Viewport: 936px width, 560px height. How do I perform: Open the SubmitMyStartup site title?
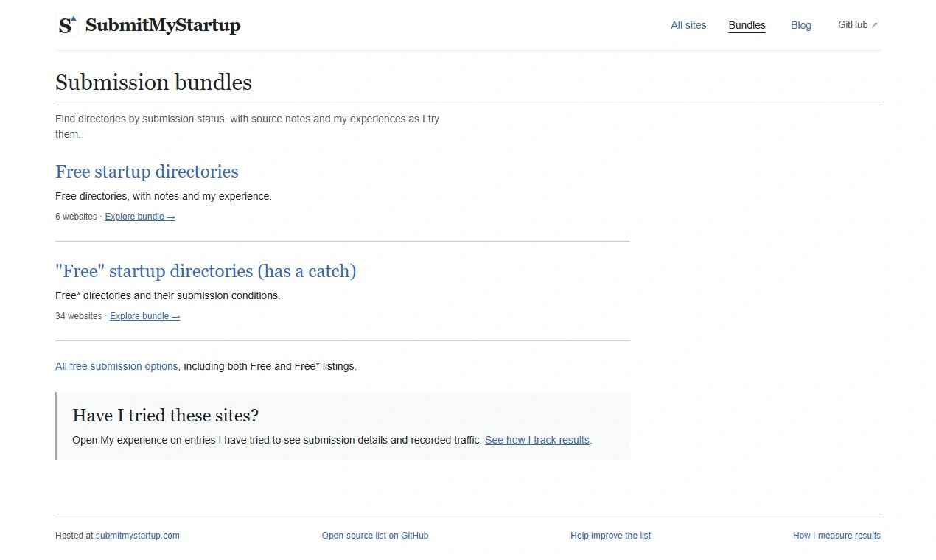coord(163,25)
